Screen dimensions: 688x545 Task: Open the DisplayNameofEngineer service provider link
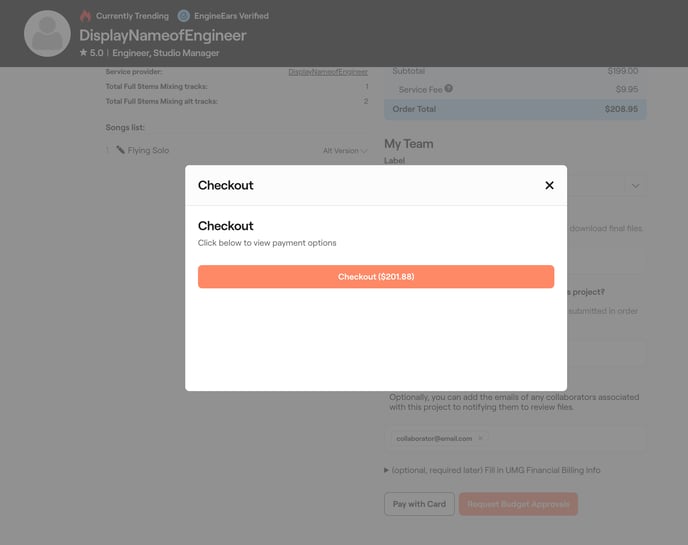click(328, 72)
